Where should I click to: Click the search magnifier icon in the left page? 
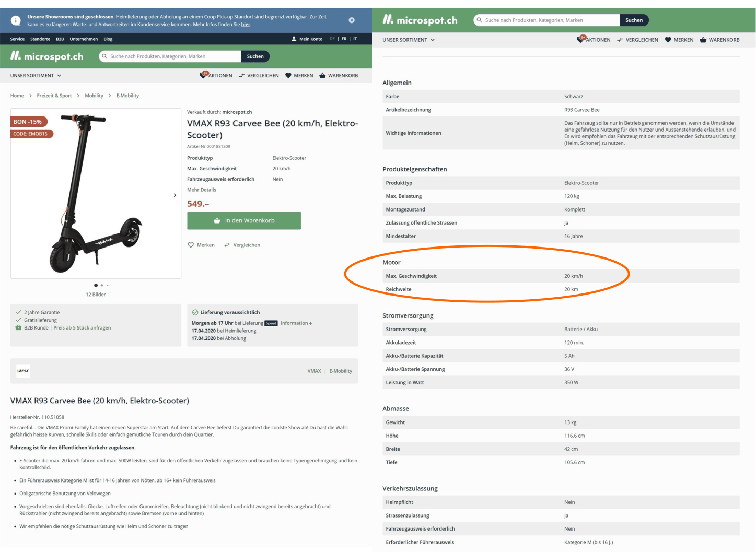coord(104,56)
